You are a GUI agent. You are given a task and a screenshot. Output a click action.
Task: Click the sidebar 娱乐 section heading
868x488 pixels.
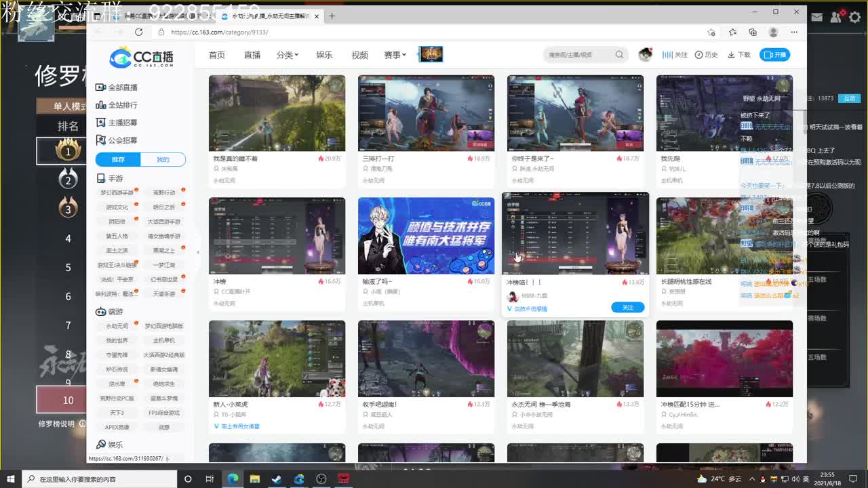pyautogui.click(x=110, y=445)
